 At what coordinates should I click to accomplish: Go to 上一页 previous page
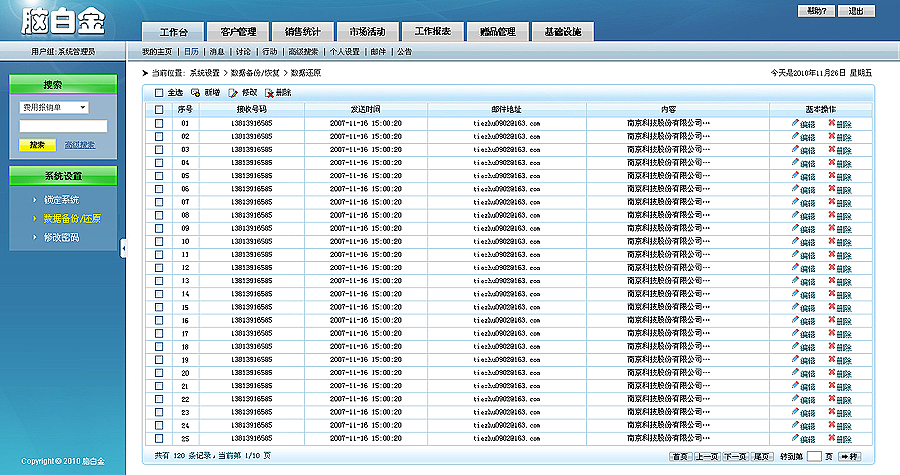(x=707, y=457)
